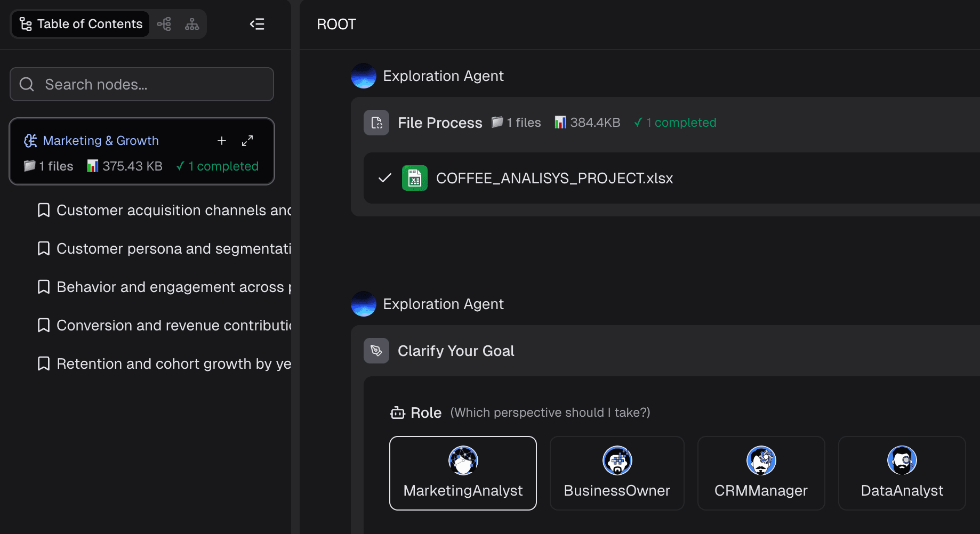
Task: Click folder icon next to 1 files in File Process
Action: point(497,122)
